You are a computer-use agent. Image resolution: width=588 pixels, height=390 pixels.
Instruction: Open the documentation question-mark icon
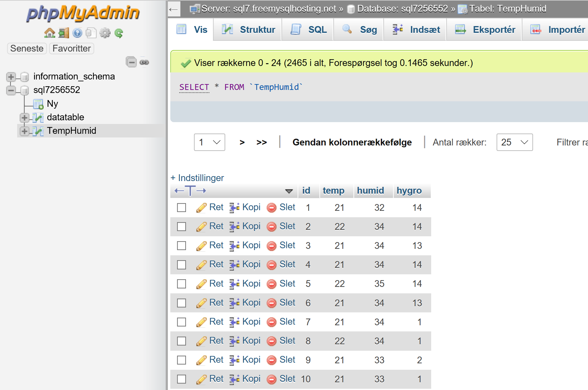pyautogui.click(x=77, y=33)
